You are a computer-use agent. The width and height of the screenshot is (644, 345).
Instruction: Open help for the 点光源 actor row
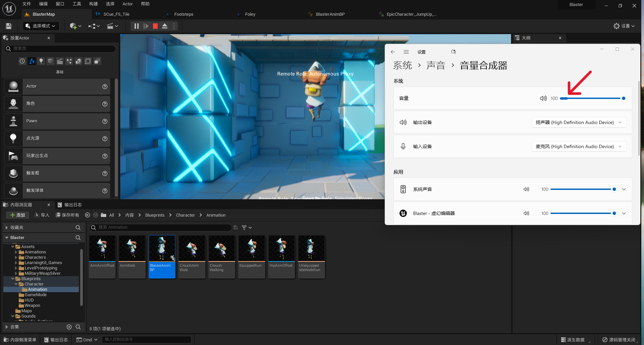click(x=105, y=139)
